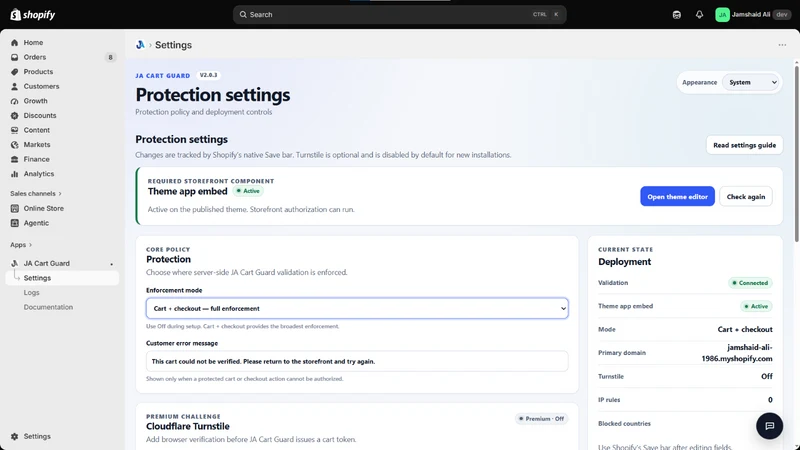Open the Analytics bar chart icon
800x450 pixels.
[14, 174]
